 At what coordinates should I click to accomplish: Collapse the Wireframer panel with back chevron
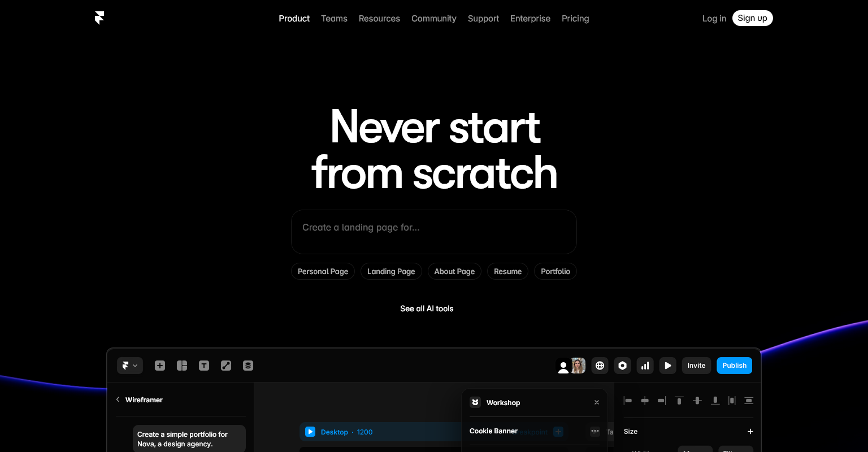pyautogui.click(x=118, y=399)
